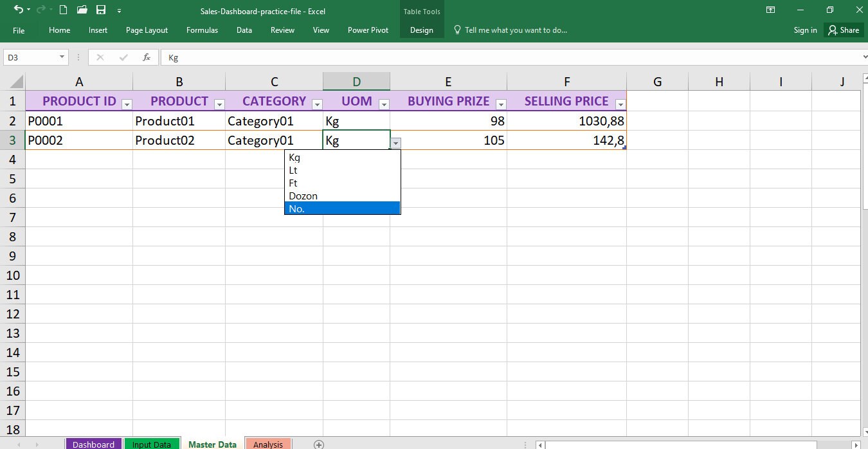Confirm entry with the formula bar checkmark icon
Viewport: 868px width, 449px height.
(122, 57)
